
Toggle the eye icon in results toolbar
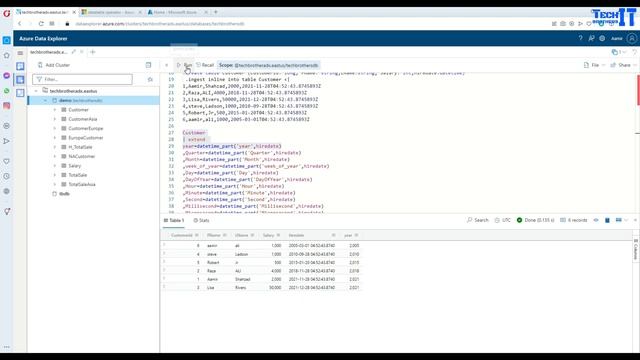coord(596,220)
